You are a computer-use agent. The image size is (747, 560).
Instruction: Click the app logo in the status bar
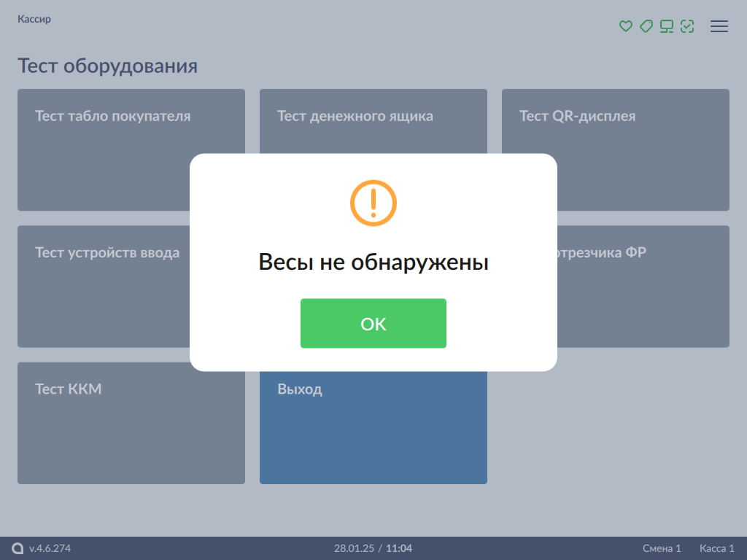18,548
